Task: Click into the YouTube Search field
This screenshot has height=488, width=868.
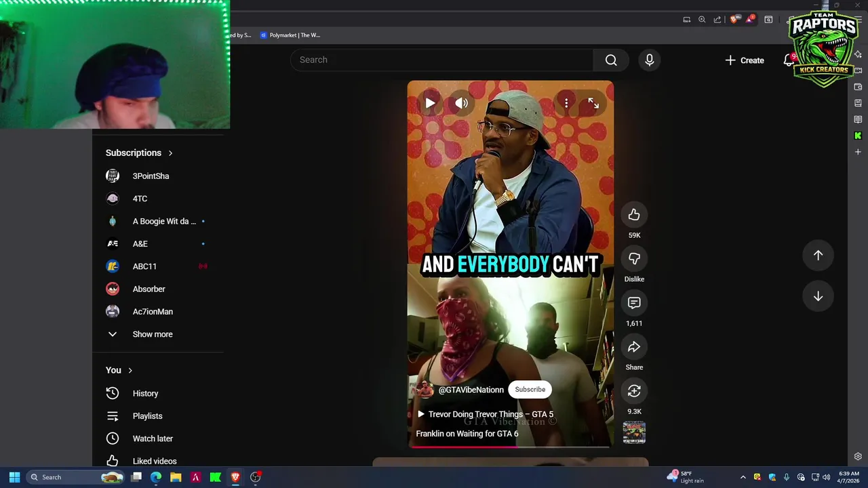Action: click(x=442, y=60)
